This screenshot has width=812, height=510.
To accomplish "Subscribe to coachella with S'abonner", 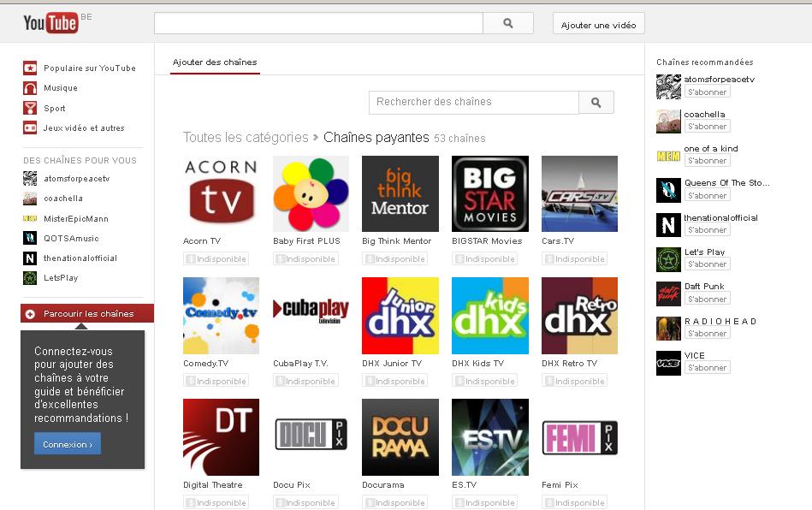I will pos(707,127).
